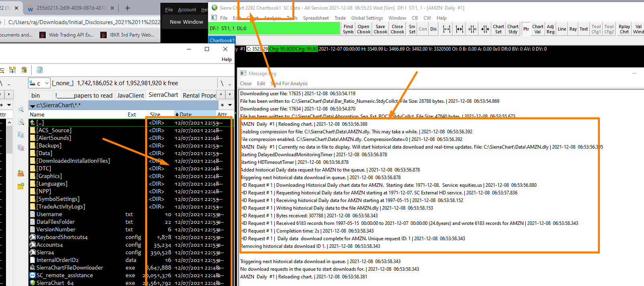Click the Find Symb toolbar button
The height and width of the screenshot is (286, 644).
[348, 29]
